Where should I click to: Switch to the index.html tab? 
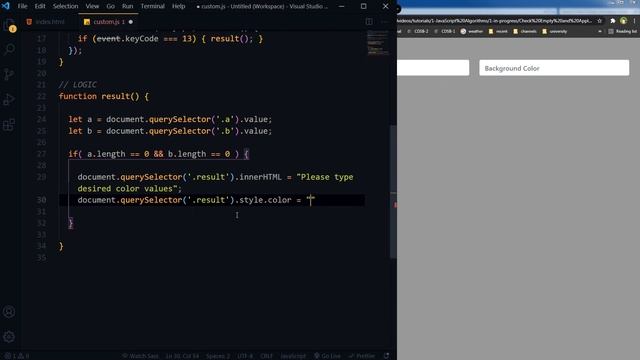[x=46, y=22]
